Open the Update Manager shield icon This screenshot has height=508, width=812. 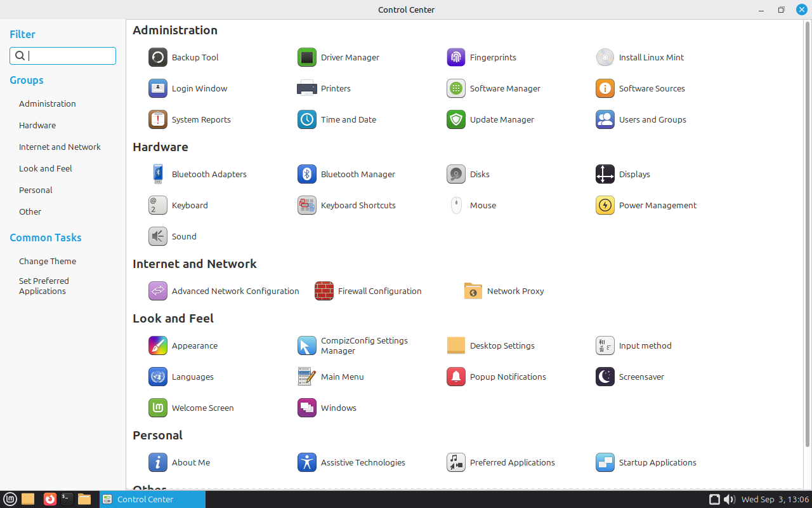pyautogui.click(x=456, y=119)
